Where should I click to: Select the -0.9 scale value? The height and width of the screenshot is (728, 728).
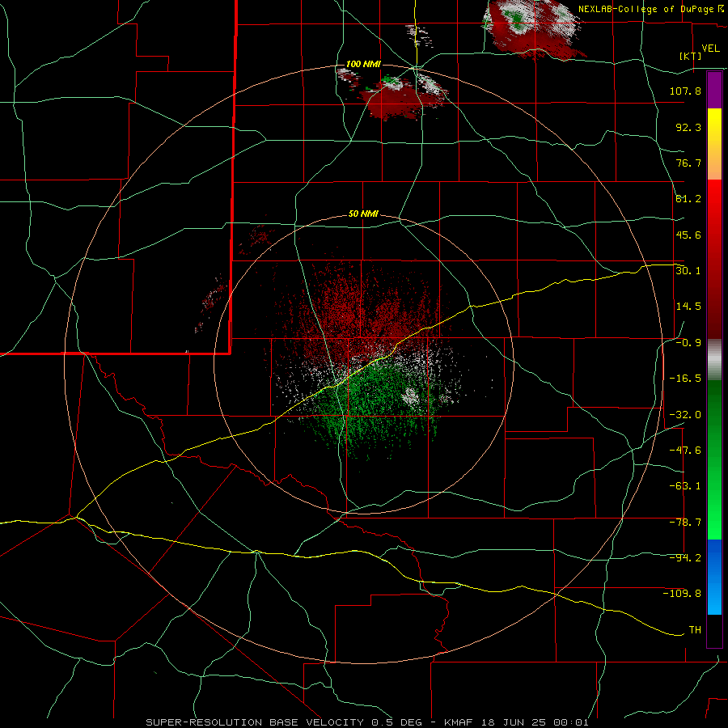(688, 343)
